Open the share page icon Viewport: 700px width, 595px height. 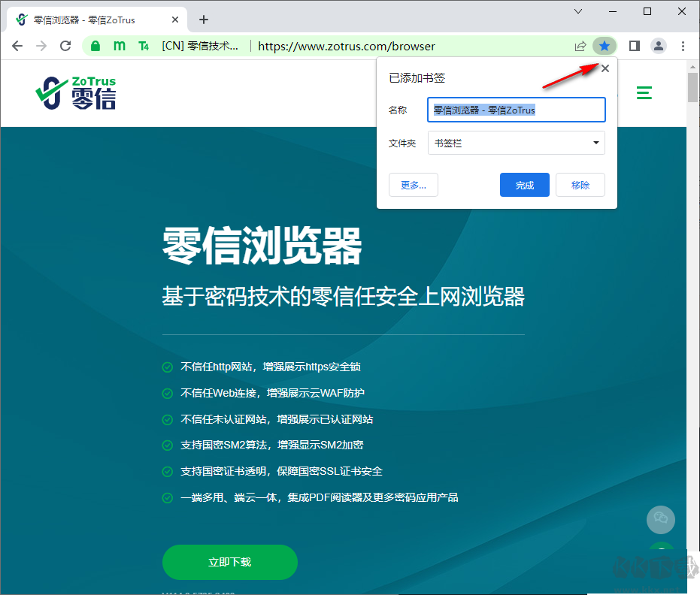pyautogui.click(x=580, y=46)
